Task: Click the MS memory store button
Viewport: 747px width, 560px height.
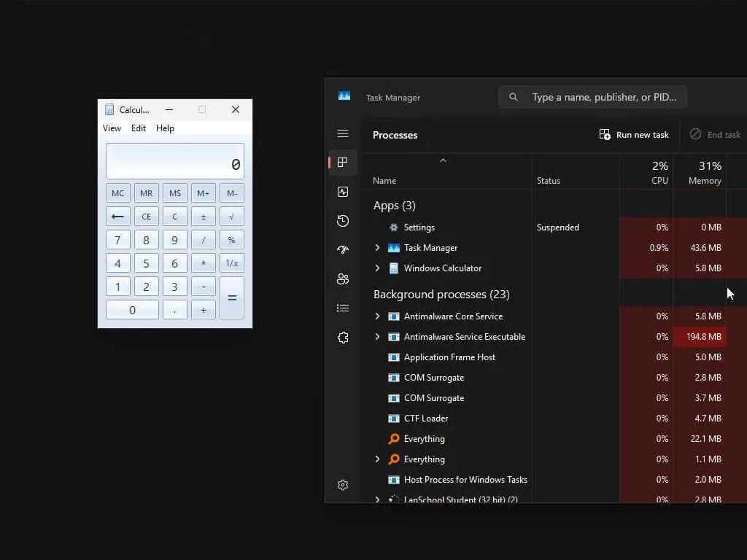Action: 175,193
